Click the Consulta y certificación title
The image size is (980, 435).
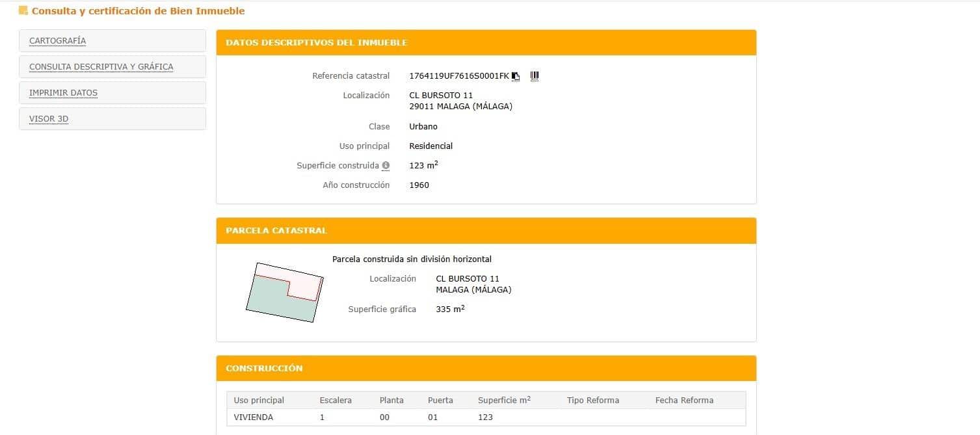[x=139, y=10]
